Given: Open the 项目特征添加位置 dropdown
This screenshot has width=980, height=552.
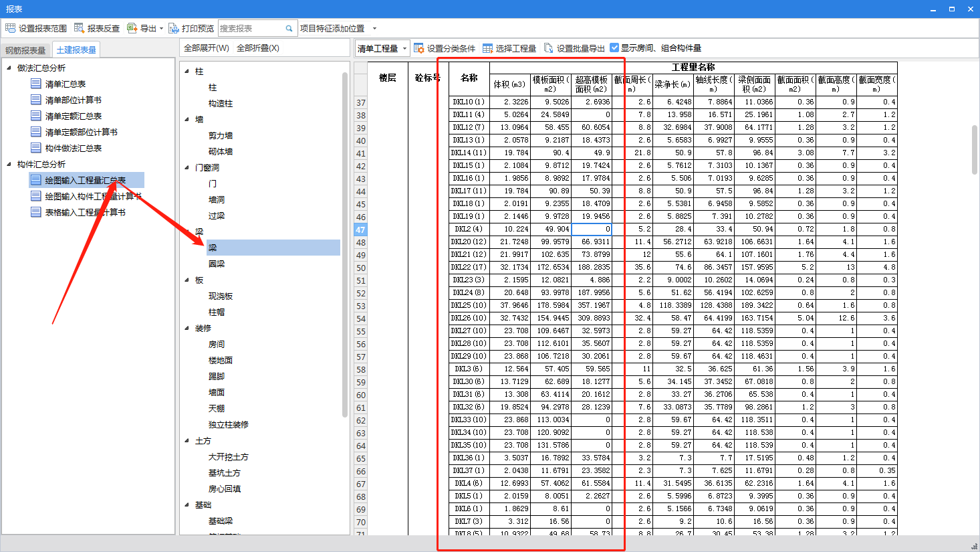Looking at the screenshot, I should tap(374, 29).
